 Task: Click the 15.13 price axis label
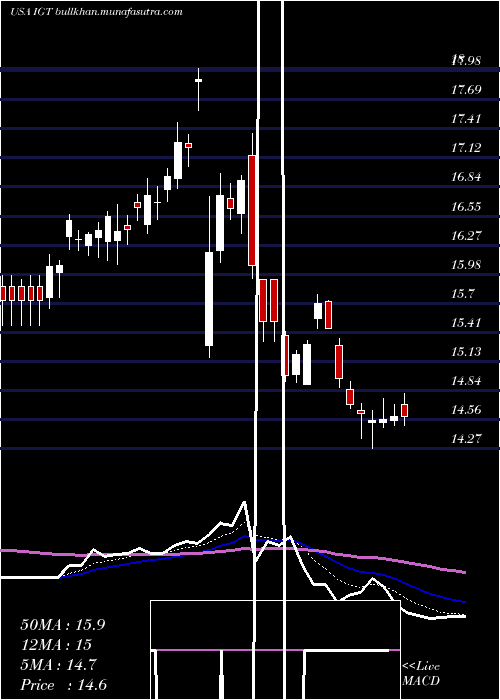[466, 352]
